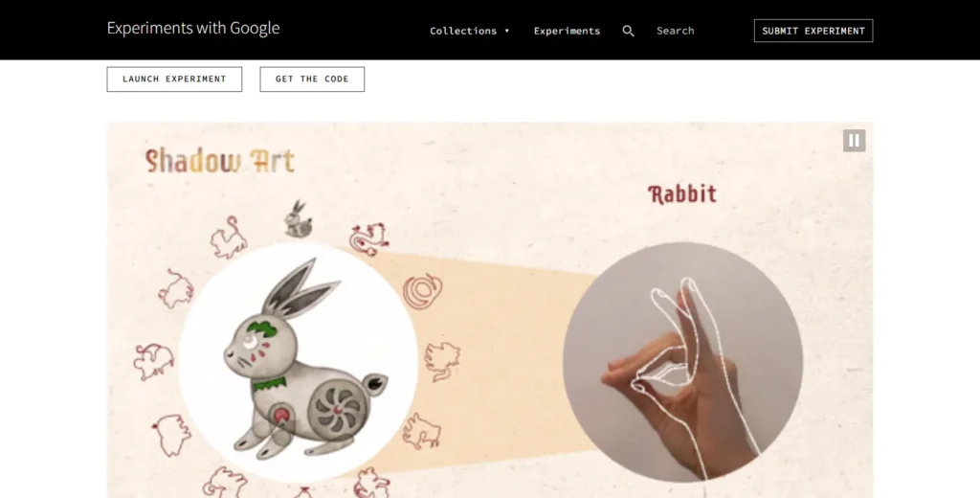Viewport: 980px width, 498px height.
Task: Click Launch Experiment button
Action: click(174, 79)
